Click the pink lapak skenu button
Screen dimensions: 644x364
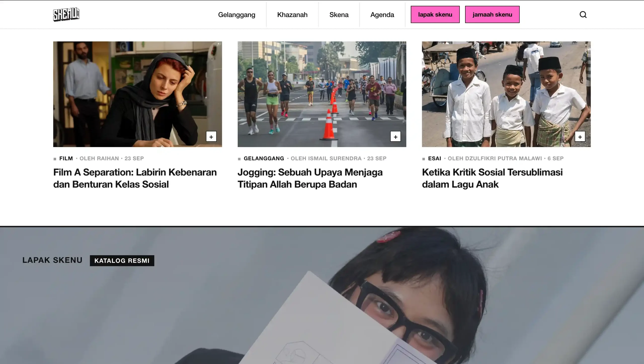(x=435, y=14)
